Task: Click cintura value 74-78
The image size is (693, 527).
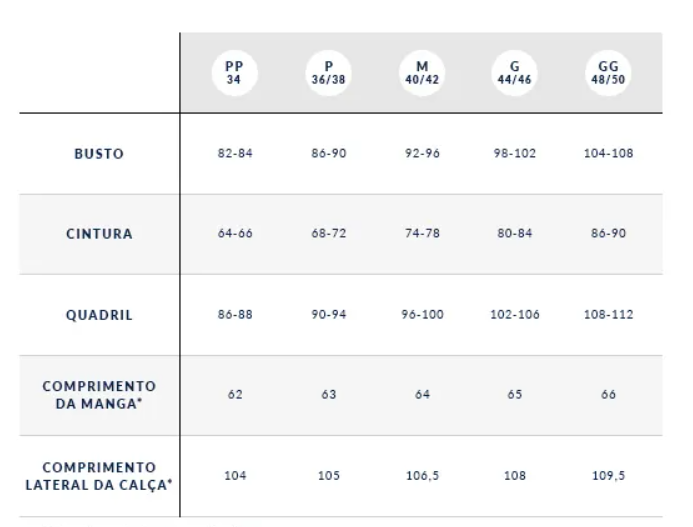Action: coord(421,234)
